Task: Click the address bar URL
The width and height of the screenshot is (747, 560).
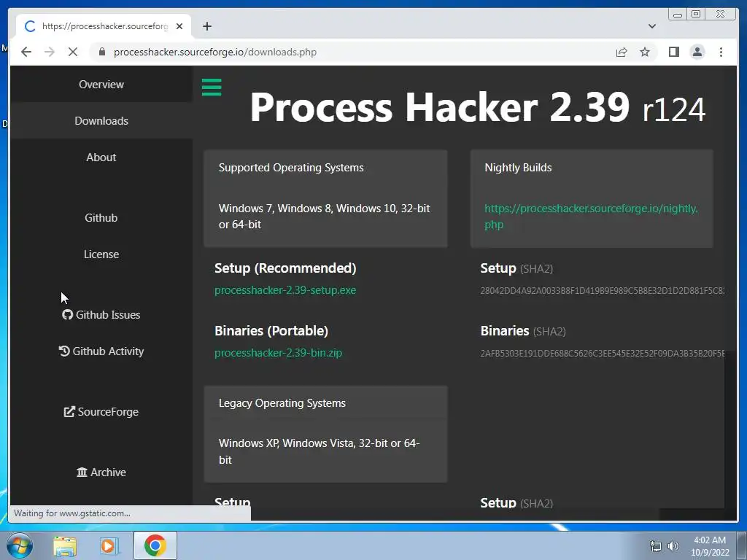Action: 215,52
